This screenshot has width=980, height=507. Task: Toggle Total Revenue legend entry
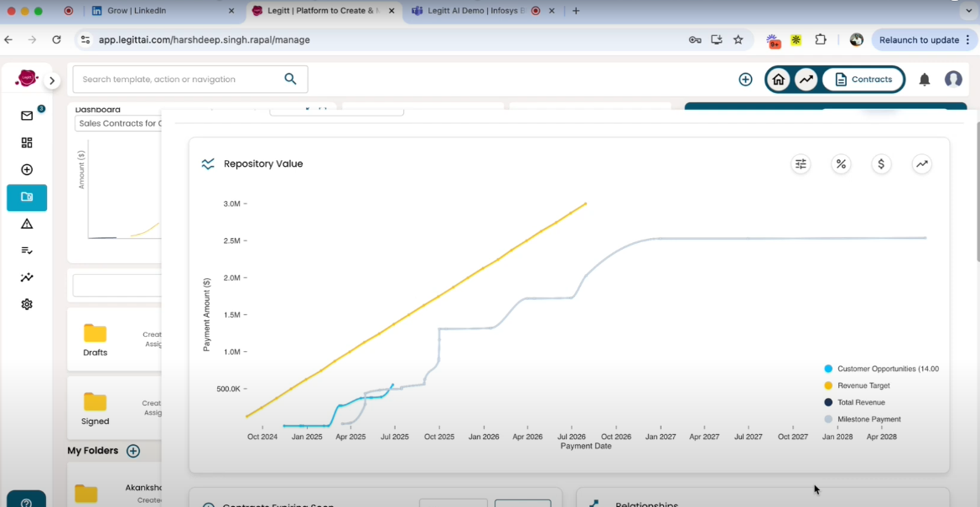point(854,402)
